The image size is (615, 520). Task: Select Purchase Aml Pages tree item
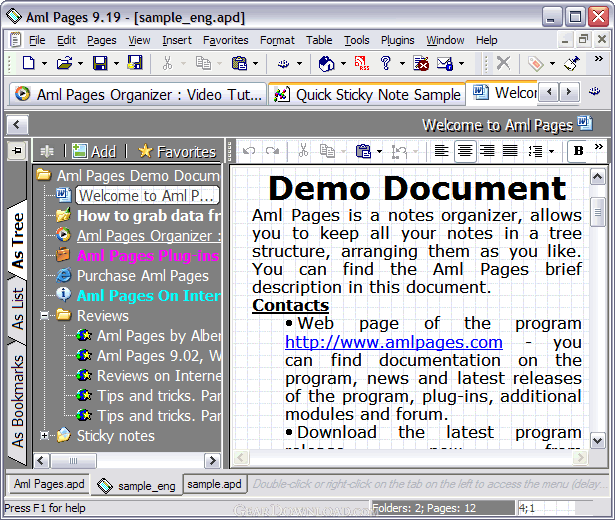click(x=143, y=276)
